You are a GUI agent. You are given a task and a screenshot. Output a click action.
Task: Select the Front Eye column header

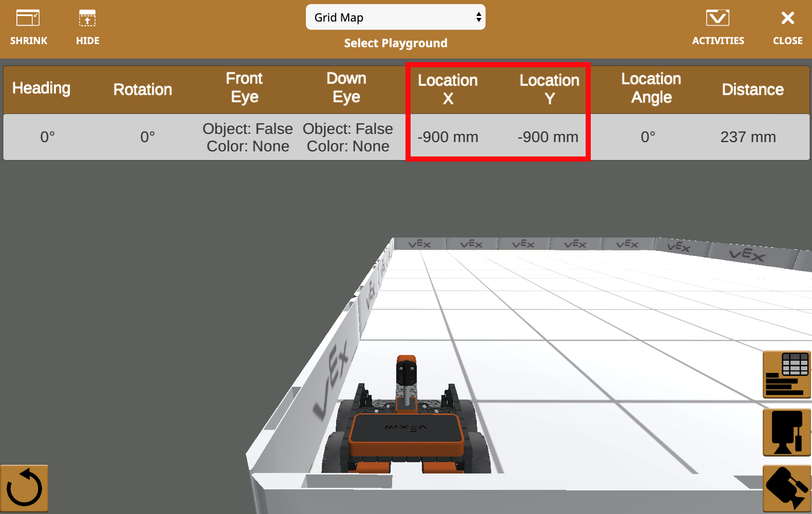click(244, 88)
